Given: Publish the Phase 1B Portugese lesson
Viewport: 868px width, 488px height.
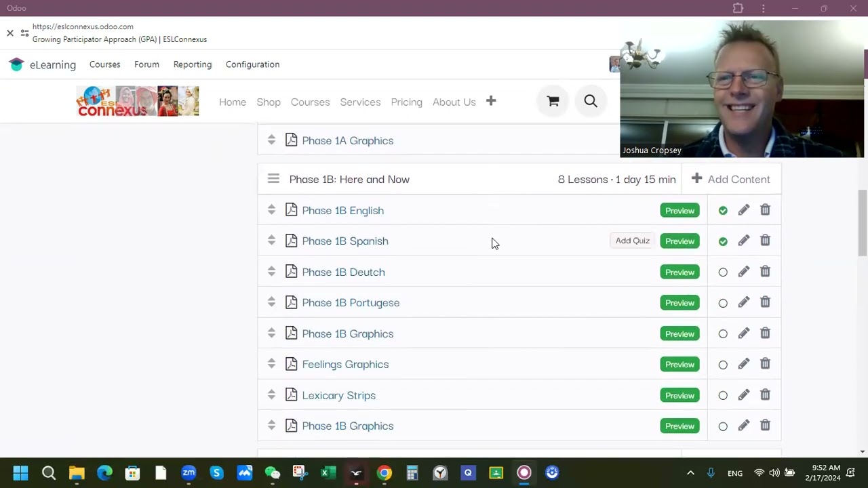Looking at the screenshot, I should (723, 303).
